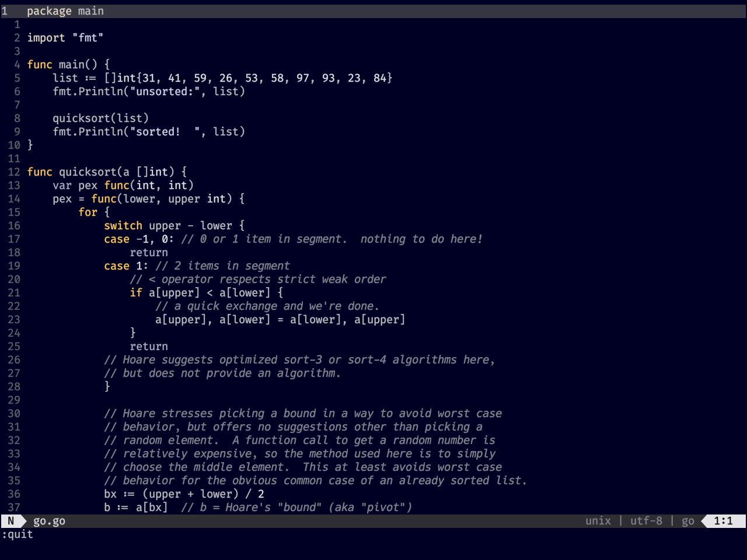Image resolution: width=747 pixels, height=560 pixels.
Task: Click the ':quit' command line
Action: pos(18,534)
